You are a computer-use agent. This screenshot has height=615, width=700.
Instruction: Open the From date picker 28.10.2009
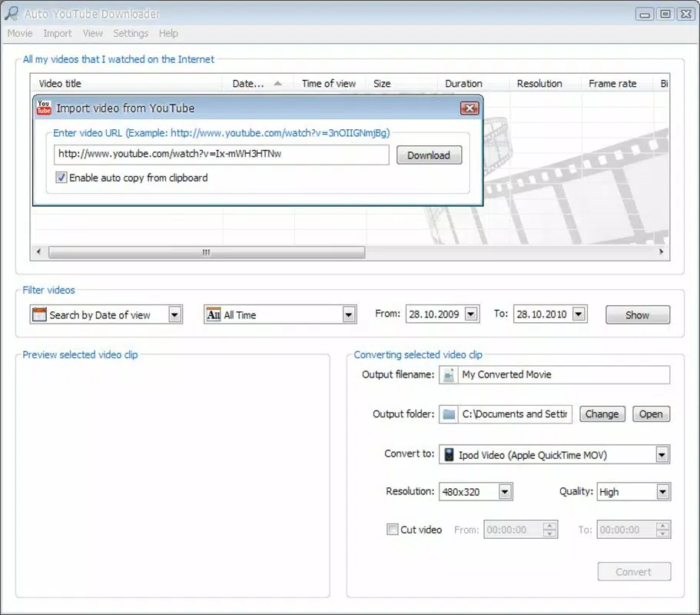tap(471, 314)
